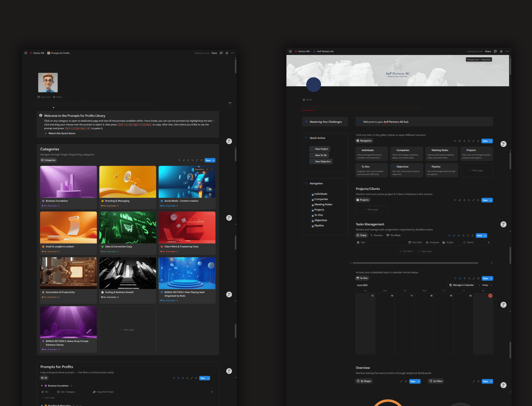The width and height of the screenshot is (532, 406).
Task: Click automations lightning icon in Categories toolbar
Action: (188, 160)
